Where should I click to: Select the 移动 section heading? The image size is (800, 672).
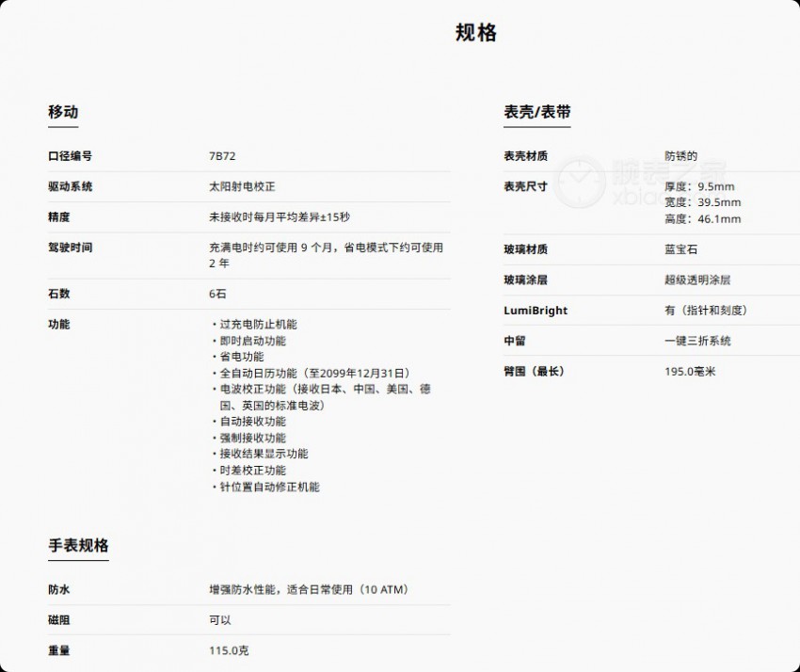click(63, 111)
